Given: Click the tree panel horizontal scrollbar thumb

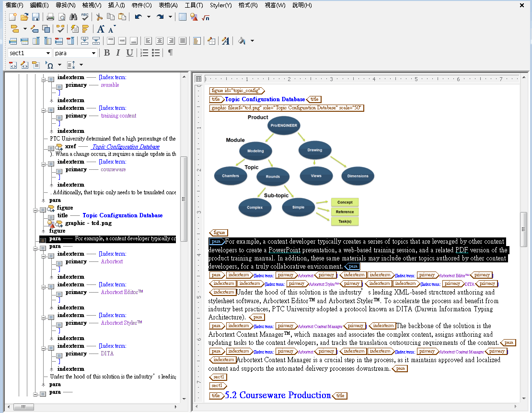Looking at the screenshot, I should pyautogui.click(x=23, y=407).
